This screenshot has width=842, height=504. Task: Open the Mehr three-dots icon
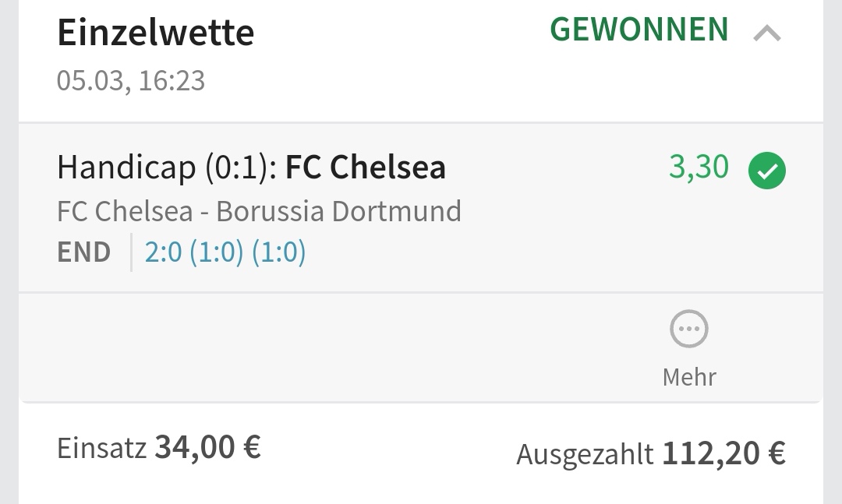pos(689,330)
